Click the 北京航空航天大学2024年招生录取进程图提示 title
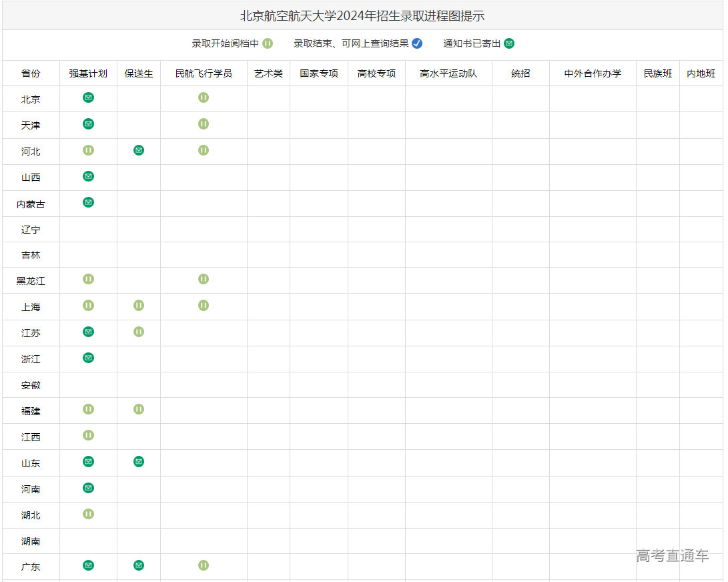This screenshot has height=582, width=728. click(362, 16)
